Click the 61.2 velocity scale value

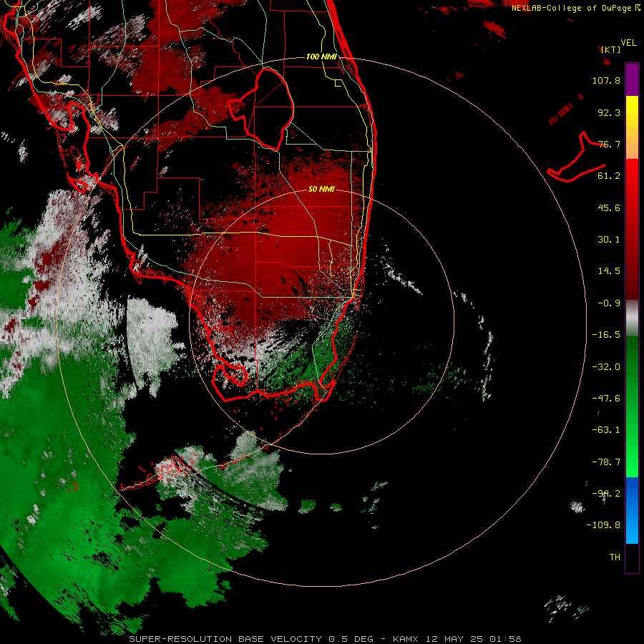coord(609,176)
